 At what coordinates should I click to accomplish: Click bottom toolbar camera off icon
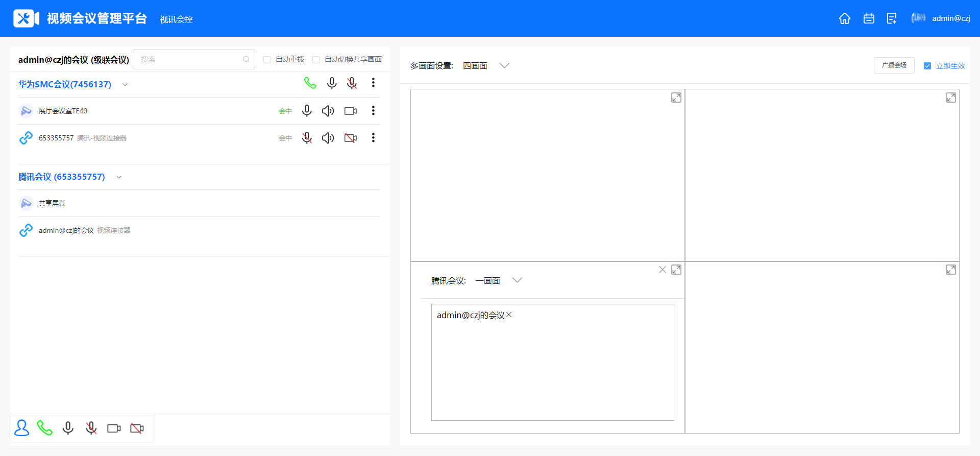tap(137, 428)
